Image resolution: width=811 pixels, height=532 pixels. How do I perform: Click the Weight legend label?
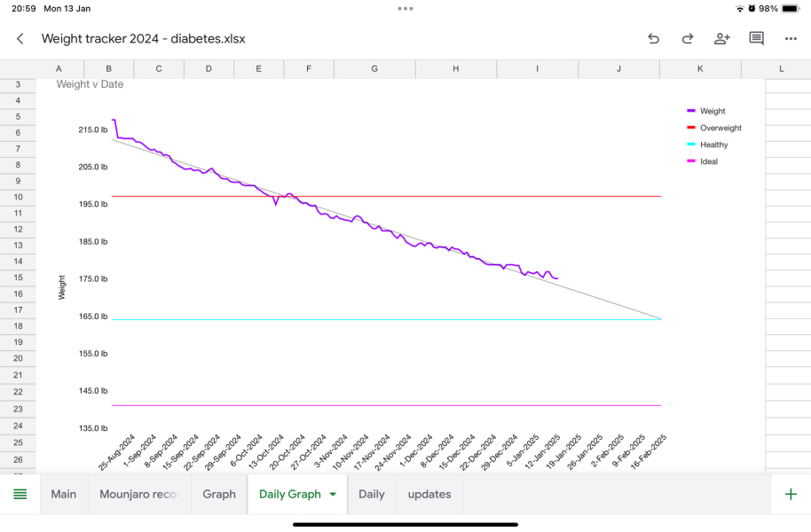(713, 111)
